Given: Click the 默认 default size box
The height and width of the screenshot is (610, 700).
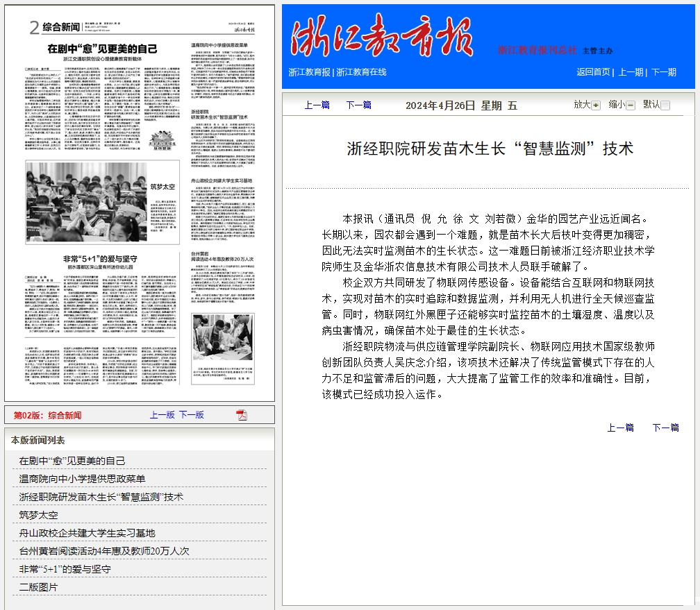Looking at the screenshot, I should click(x=665, y=105).
